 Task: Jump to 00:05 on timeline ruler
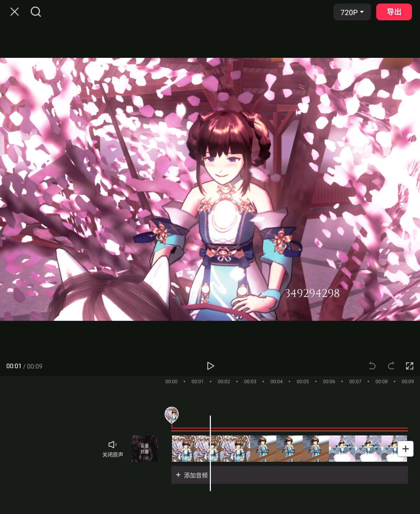[303, 381]
